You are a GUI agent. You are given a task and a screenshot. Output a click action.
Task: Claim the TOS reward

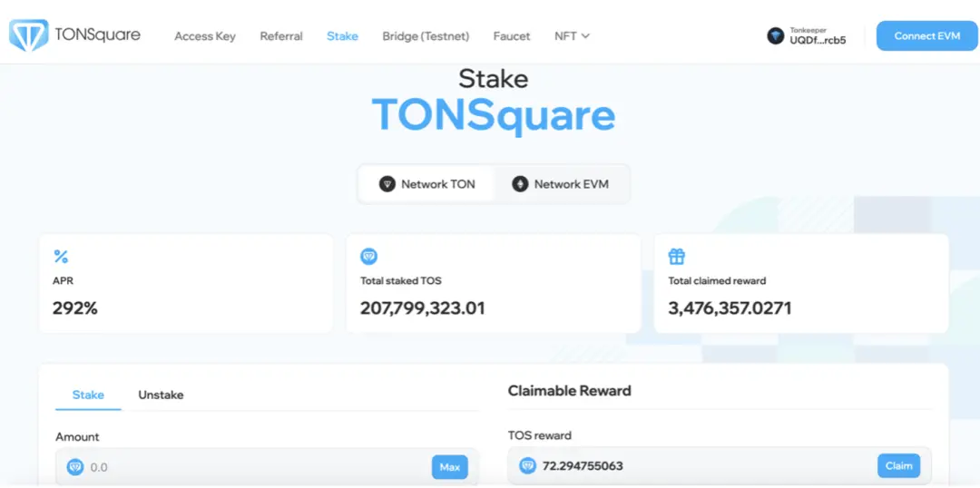coord(898,465)
